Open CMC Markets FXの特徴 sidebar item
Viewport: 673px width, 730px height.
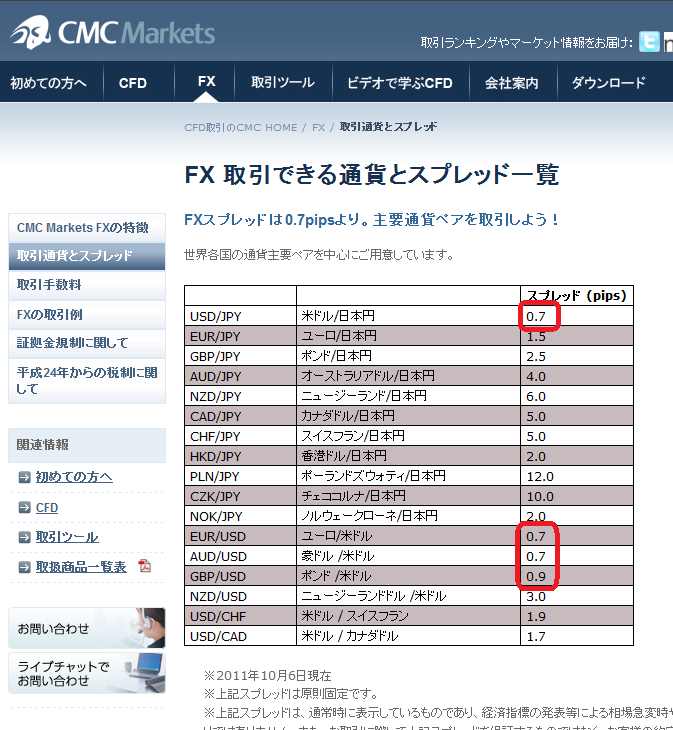[x=83, y=228]
